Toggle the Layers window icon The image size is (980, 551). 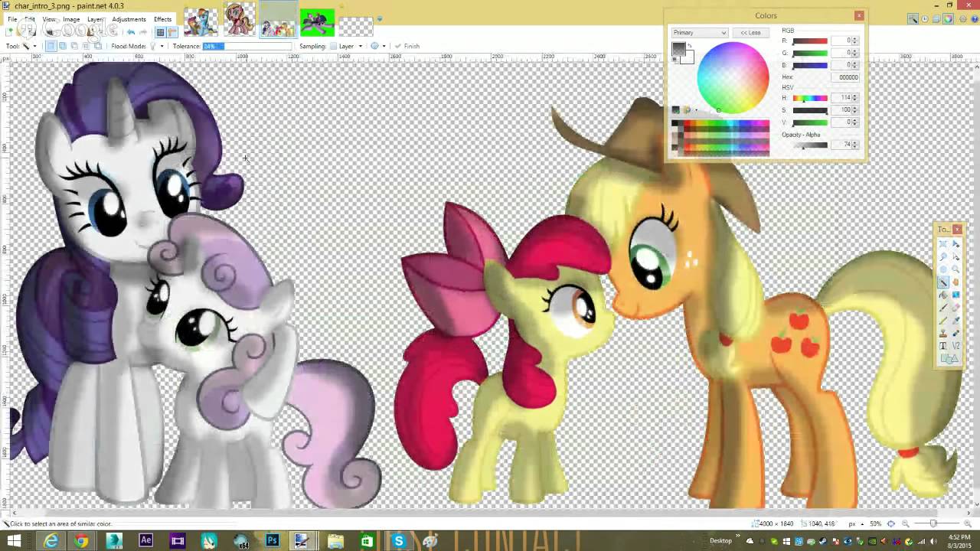(936, 19)
